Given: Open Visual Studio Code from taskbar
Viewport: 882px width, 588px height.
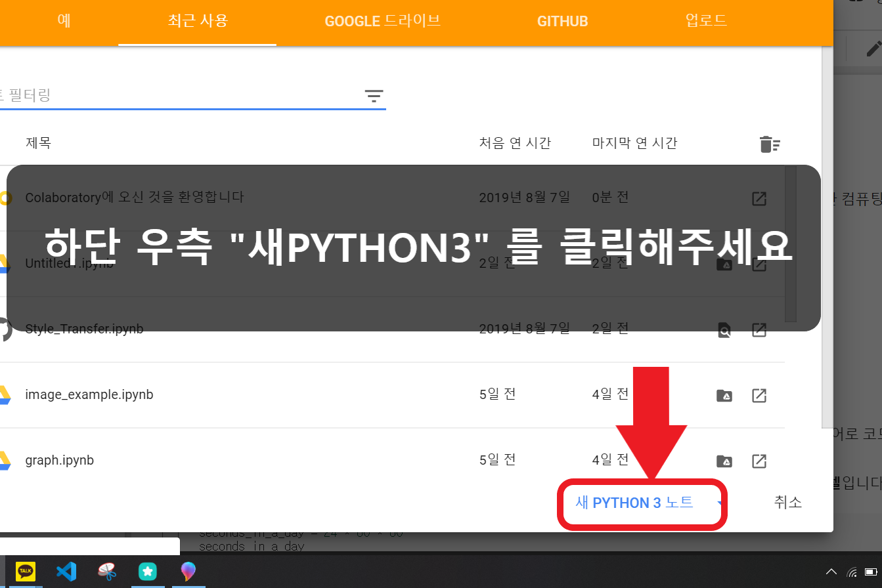Looking at the screenshot, I should point(66,572).
